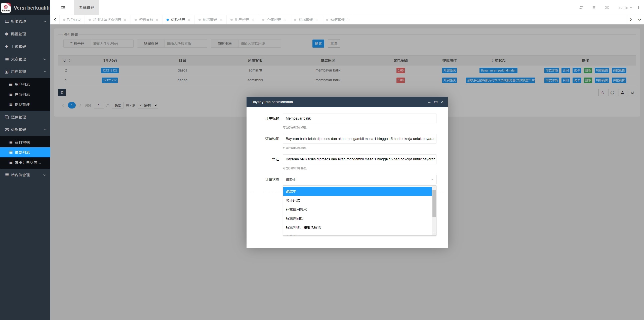The width and height of the screenshot is (644, 320).
Task: Expand the 文章管理 sidebar menu
Action: pos(25,59)
